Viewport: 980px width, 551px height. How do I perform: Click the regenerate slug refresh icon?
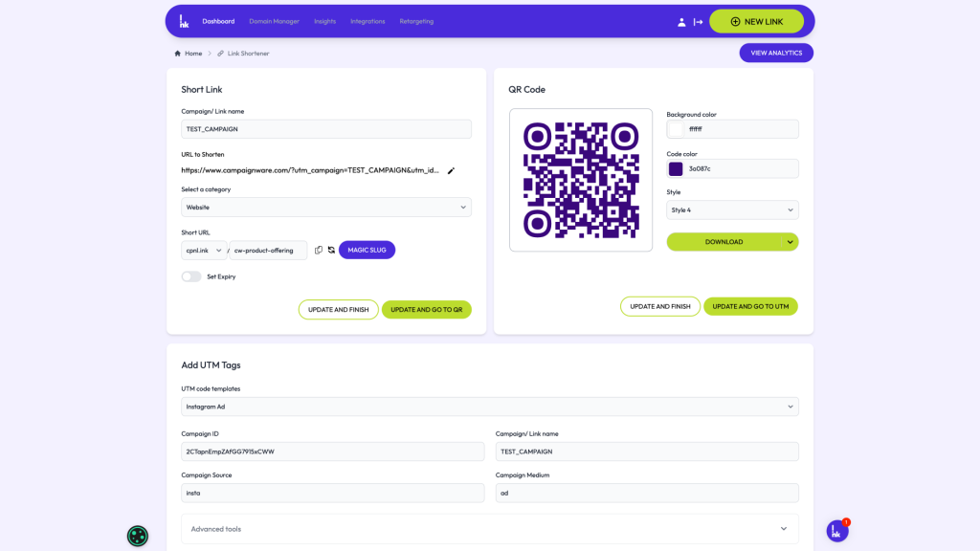click(331, 250)
